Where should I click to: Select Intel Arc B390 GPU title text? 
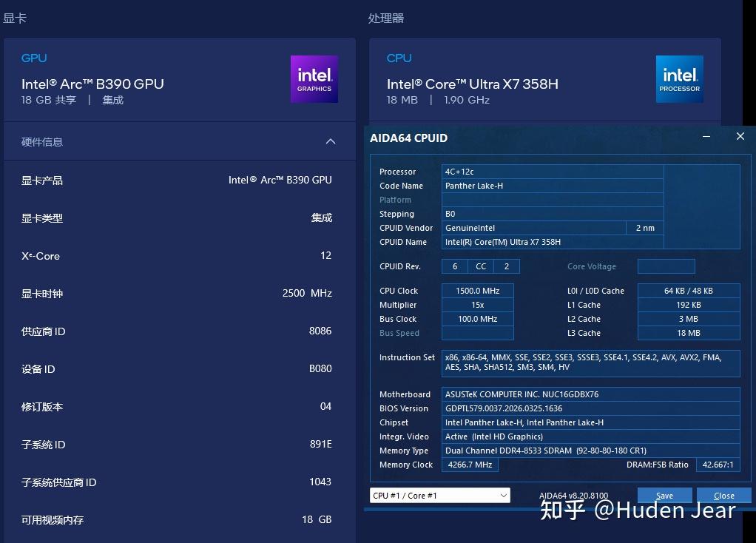(92, 84)
